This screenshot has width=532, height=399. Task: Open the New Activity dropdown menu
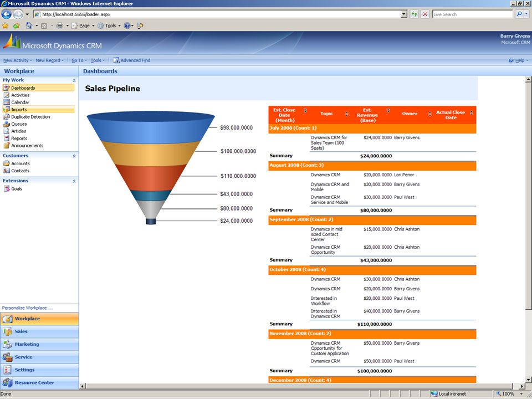(x=17, y=60)
